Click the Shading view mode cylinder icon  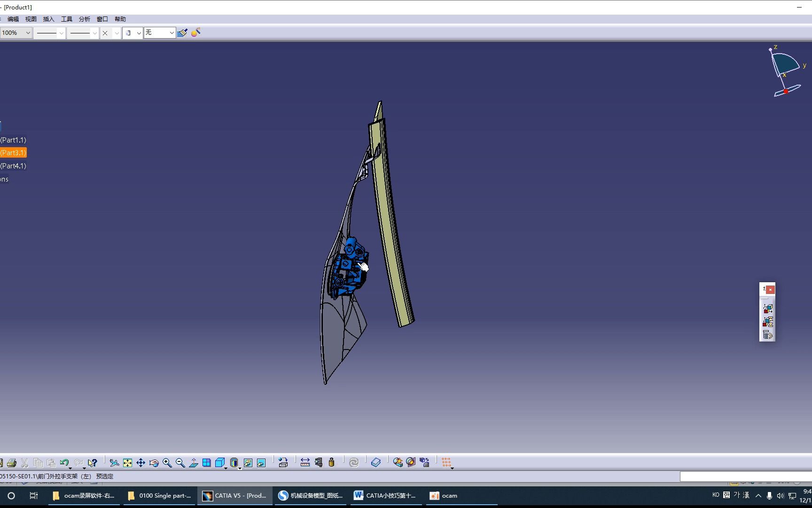[x=234, y=463]
